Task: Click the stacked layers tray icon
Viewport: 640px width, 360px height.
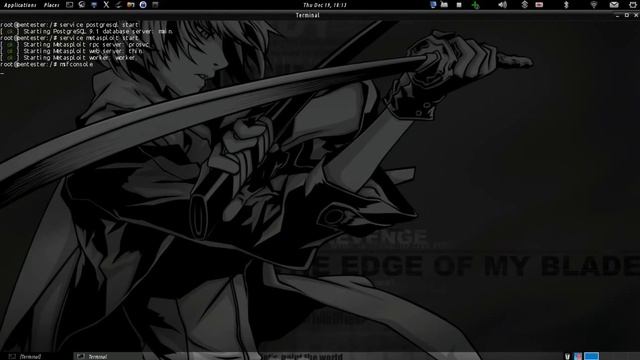Action: [524, 4]
